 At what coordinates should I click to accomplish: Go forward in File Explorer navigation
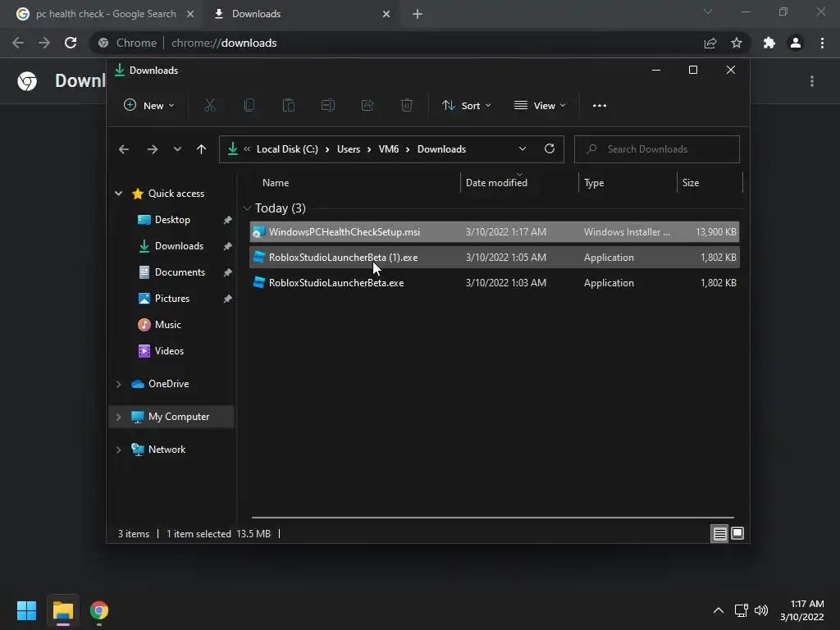pos(152,149)
